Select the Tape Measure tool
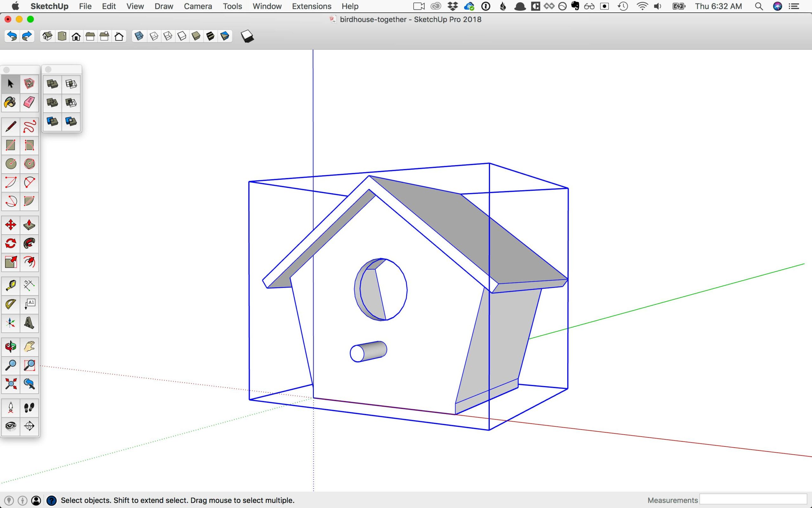 tap(10, 285)
